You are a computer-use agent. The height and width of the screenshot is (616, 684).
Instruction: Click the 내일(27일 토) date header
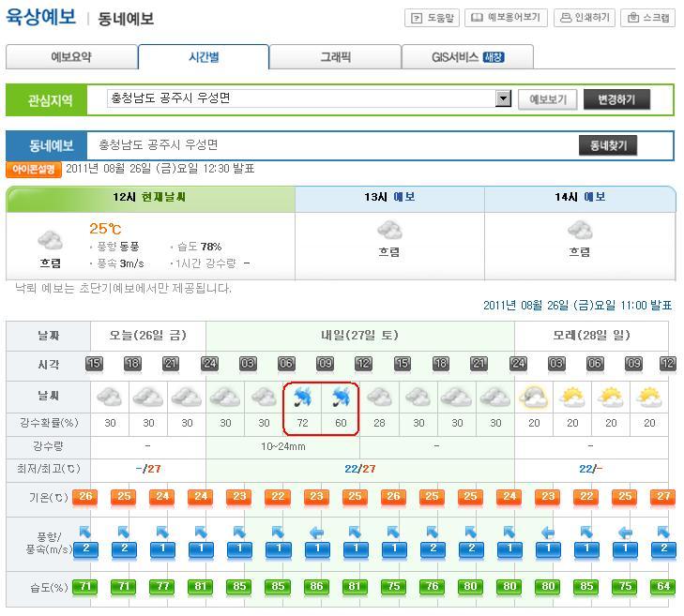(360, 336)
